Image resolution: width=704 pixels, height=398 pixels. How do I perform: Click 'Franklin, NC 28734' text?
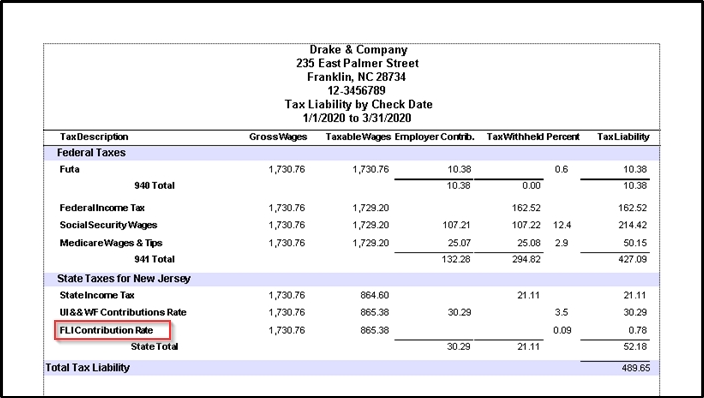[x=356, y=77]
